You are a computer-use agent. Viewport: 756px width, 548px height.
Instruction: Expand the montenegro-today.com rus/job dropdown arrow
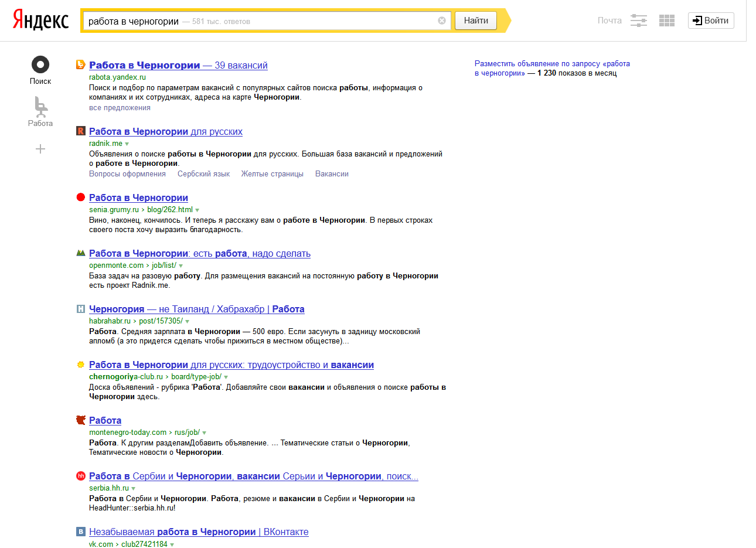[205, 433]
